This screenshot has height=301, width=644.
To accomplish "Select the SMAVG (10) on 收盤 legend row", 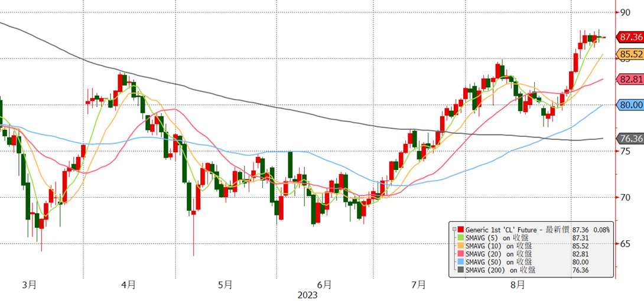I will (x=498, y=246).
